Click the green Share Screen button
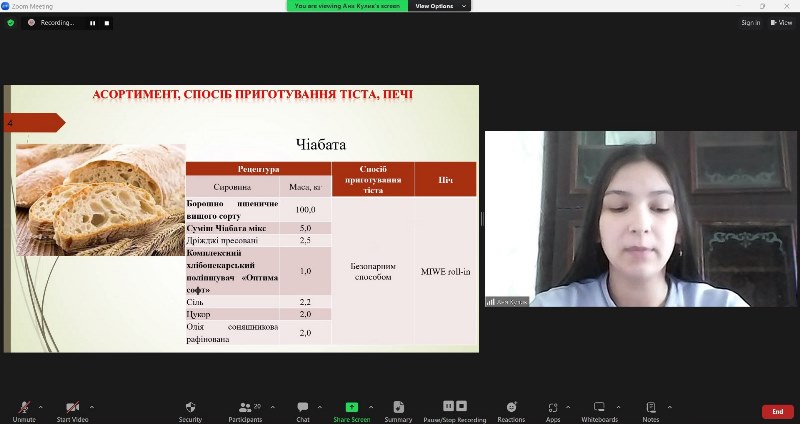 click(352, 411)
